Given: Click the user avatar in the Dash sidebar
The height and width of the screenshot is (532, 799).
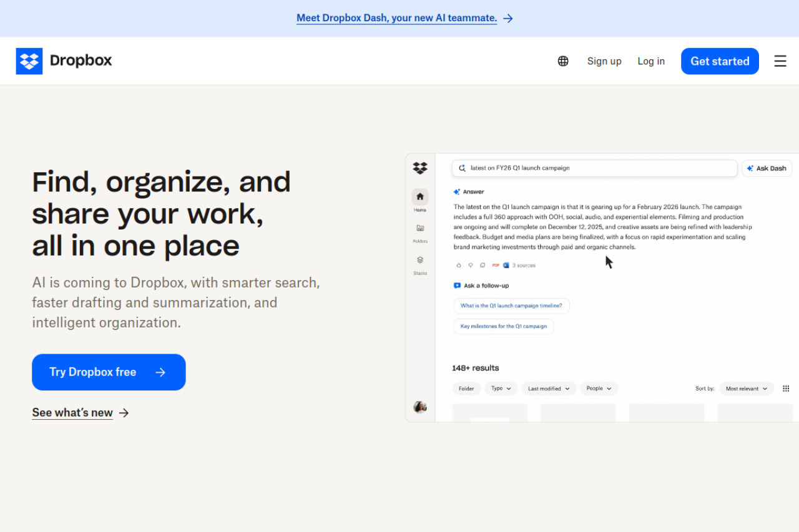Looking at the screenshot, I should point(419,407).
